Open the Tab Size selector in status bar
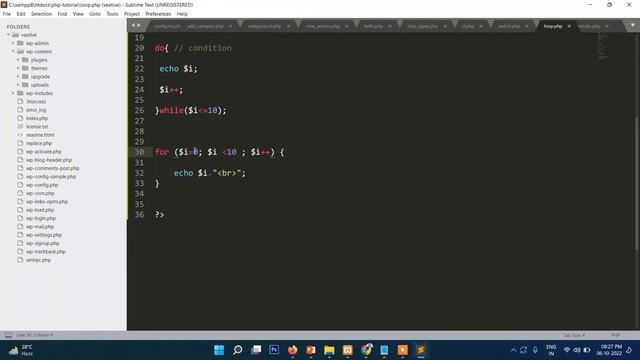Screen dimensions: 640x360 click(574, 336)
